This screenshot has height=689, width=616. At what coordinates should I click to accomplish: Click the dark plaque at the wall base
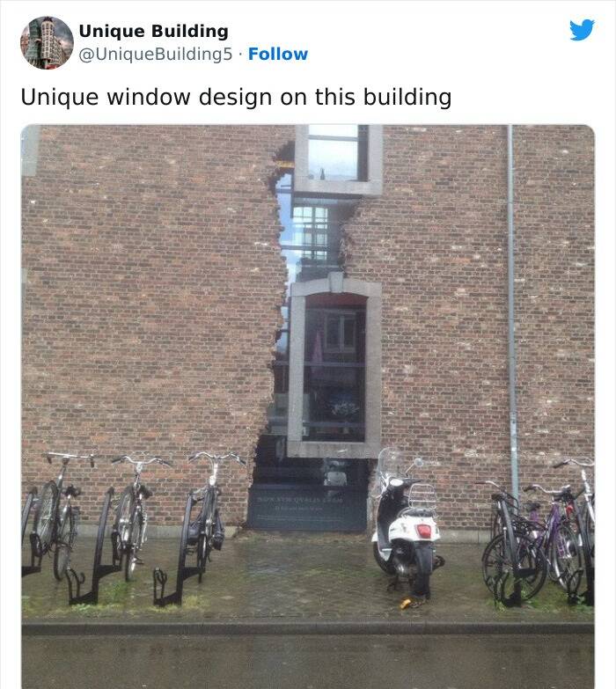308,509
